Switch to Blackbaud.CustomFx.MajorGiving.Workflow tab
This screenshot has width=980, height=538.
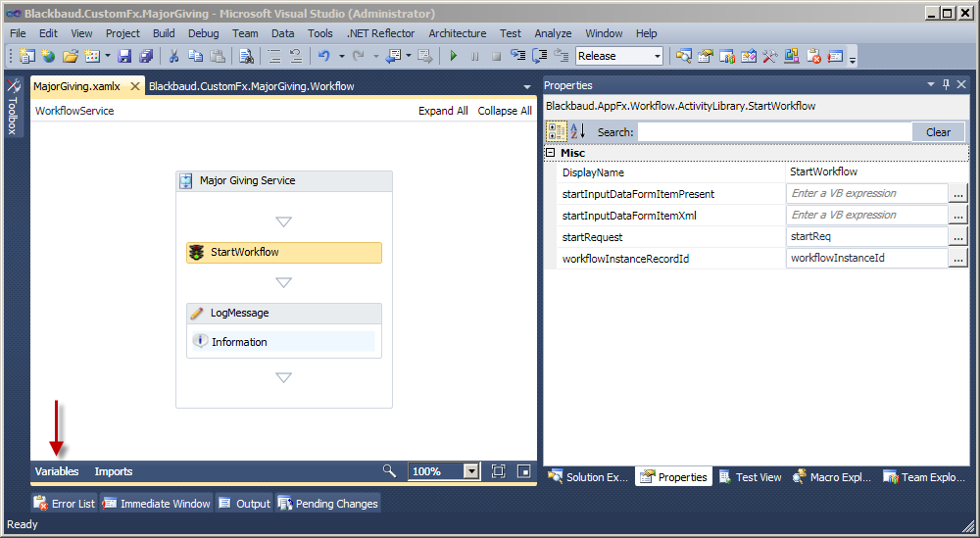point(252,86)
